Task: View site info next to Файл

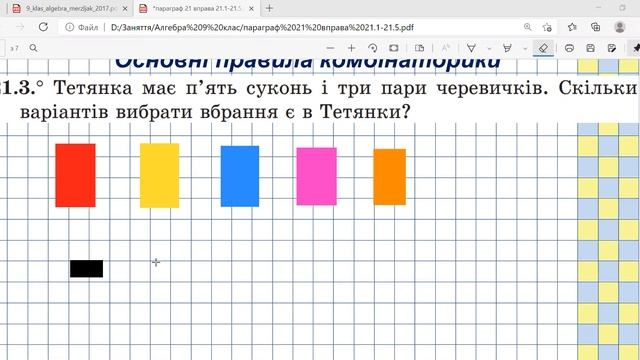Action: coord(69,27)
